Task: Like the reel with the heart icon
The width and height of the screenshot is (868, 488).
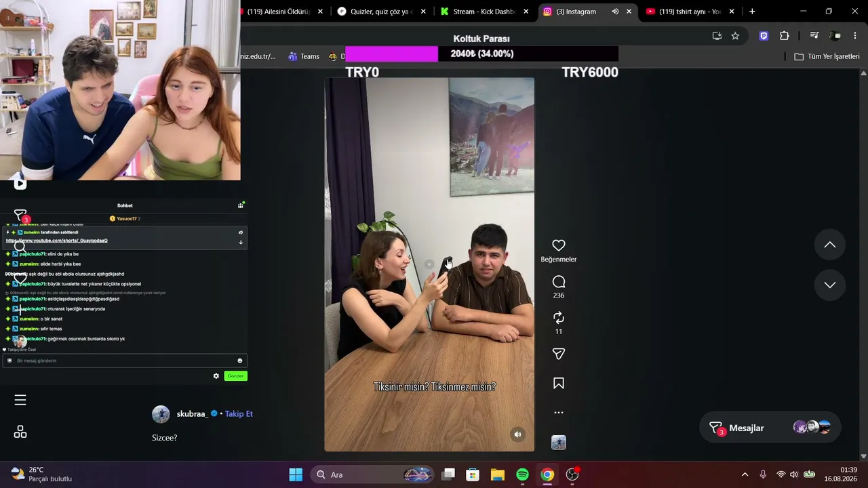Action: [x=559, y=245]
